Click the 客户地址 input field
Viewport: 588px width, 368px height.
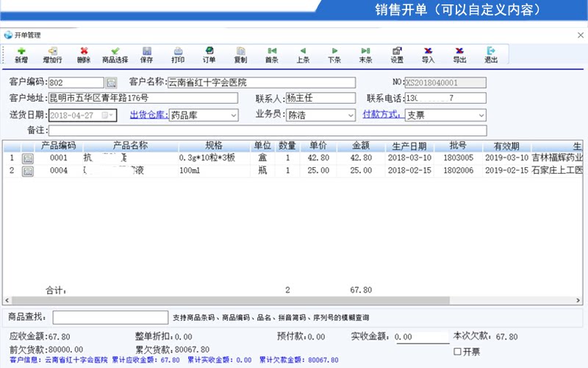pyautogui.click(x=143, y=98)
